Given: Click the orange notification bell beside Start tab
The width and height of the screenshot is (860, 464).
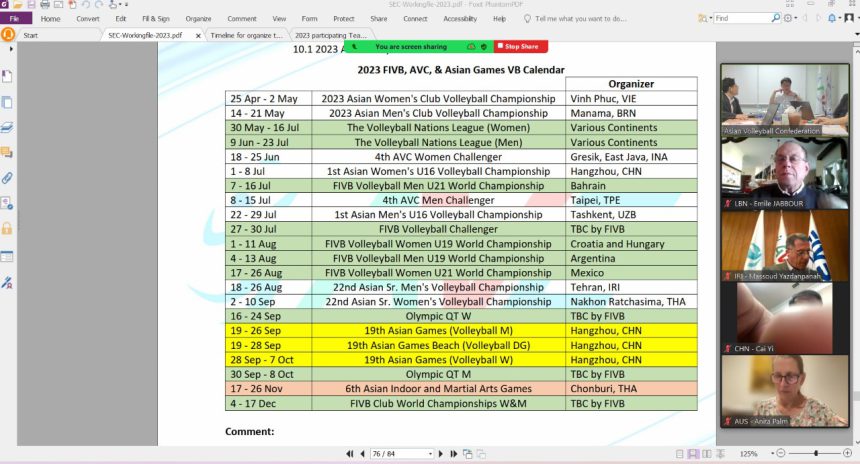Looking at the screenshot, I should point(8,35).
